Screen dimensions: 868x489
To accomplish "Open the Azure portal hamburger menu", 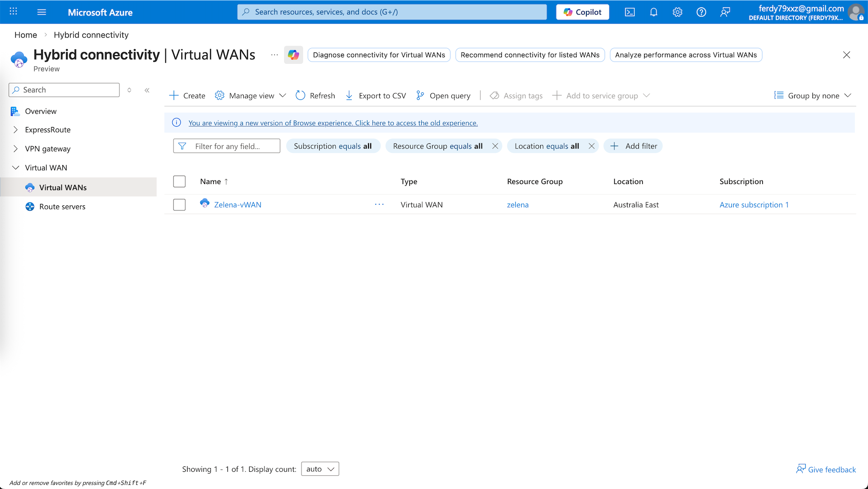I will [42, 12].
